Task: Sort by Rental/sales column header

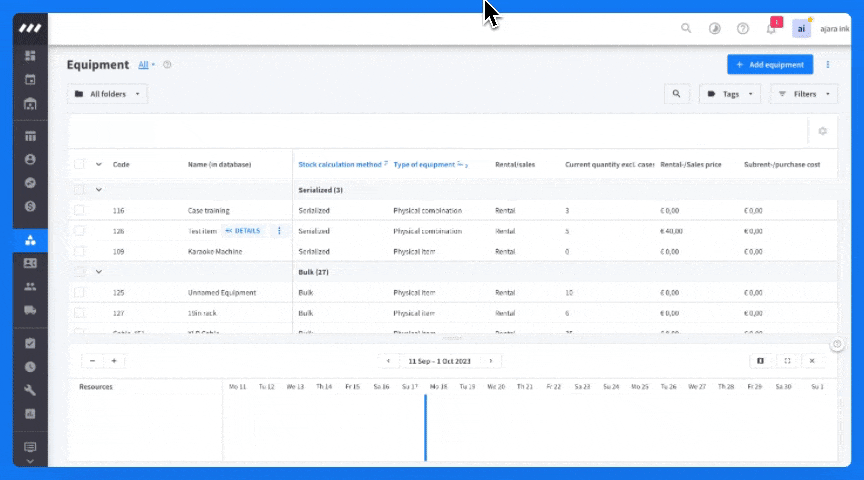Action: click(515, 164)
